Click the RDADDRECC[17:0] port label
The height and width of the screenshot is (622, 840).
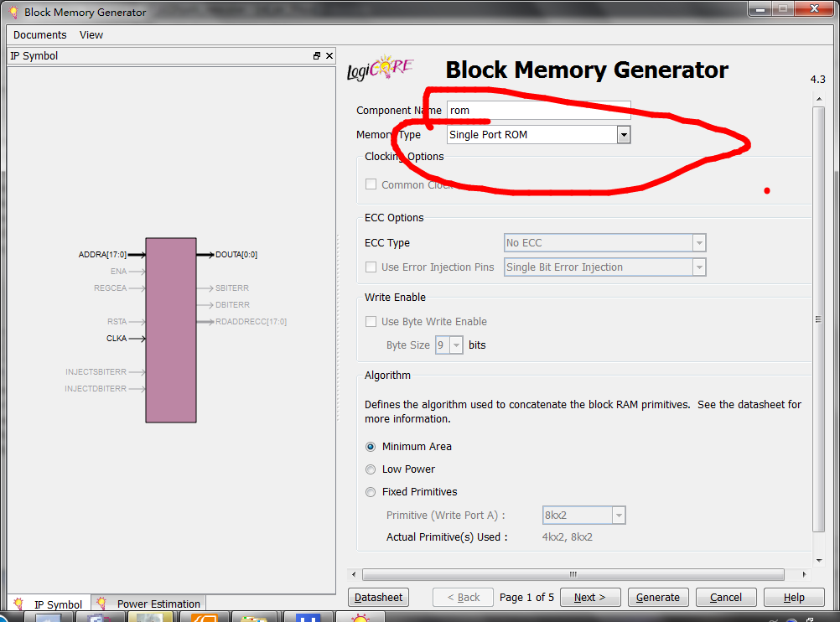[x=251, y=321]
